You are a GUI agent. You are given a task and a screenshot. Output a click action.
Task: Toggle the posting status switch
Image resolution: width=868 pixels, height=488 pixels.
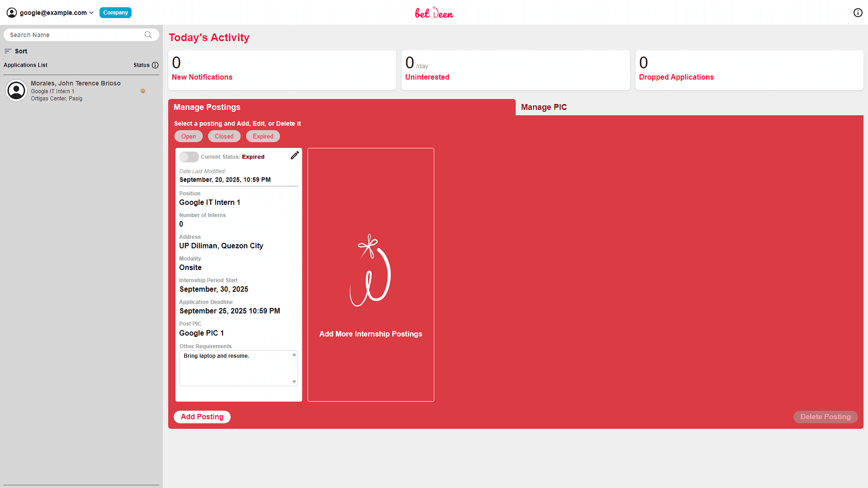(189, 157)
